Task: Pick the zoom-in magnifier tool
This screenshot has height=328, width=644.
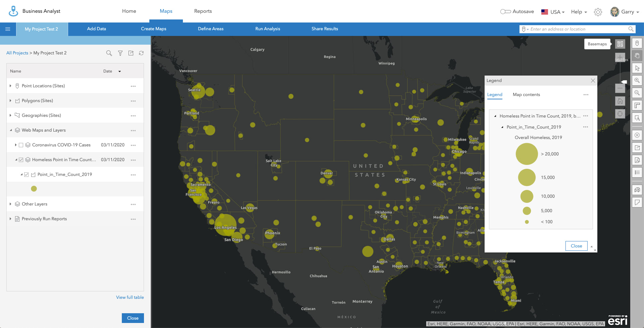Action: tap(637, 81)
